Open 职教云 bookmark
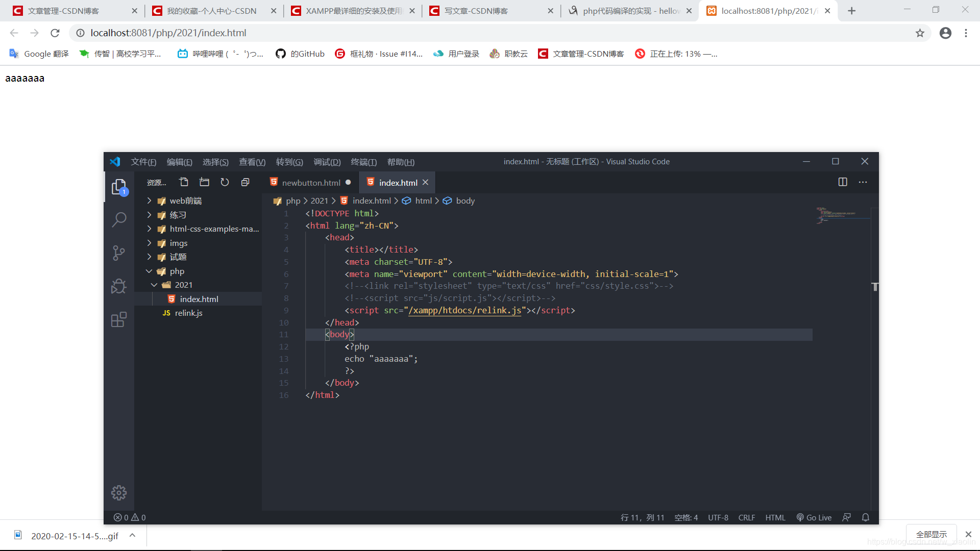Viewport: 980px width, 551px height. [508, 54]
